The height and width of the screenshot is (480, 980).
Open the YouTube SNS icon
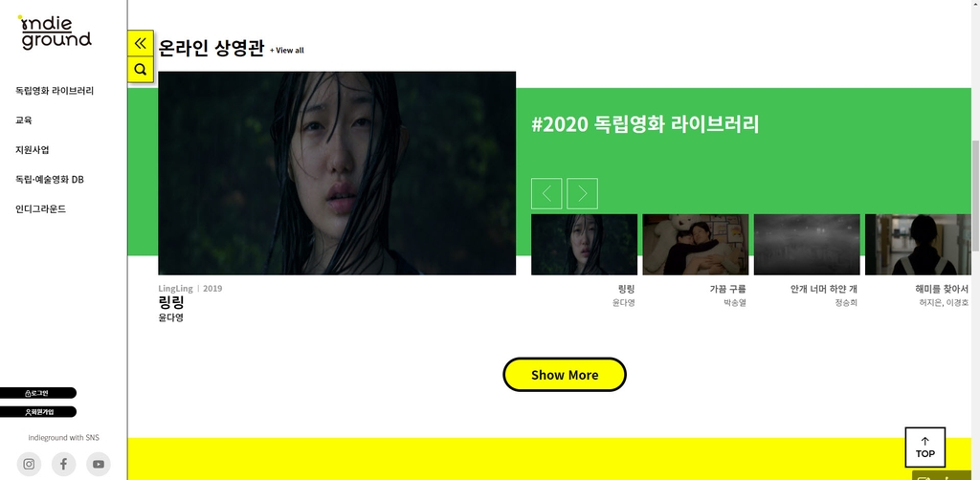99,465
